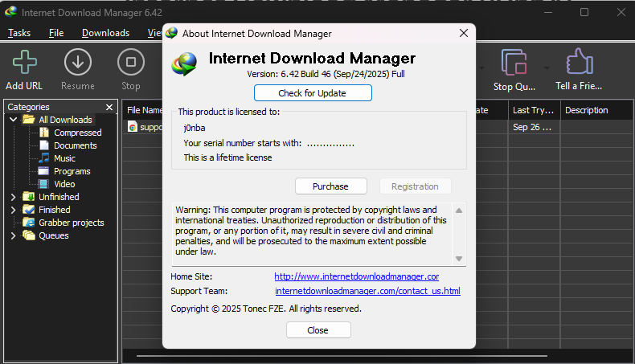Click the Stop download toolbar icon

[131, 62]
